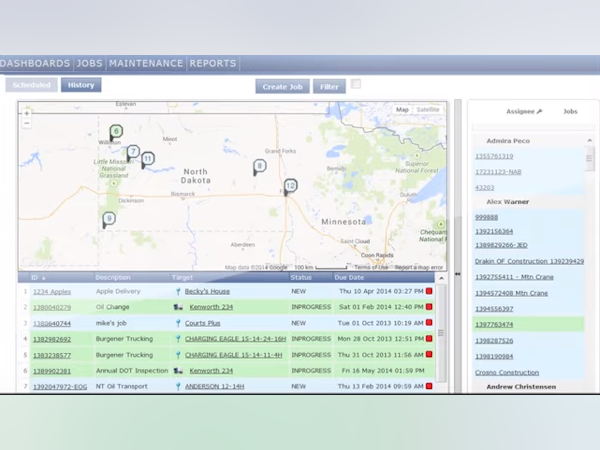Open job 1397763474 in assignee list

pos(494,324)
